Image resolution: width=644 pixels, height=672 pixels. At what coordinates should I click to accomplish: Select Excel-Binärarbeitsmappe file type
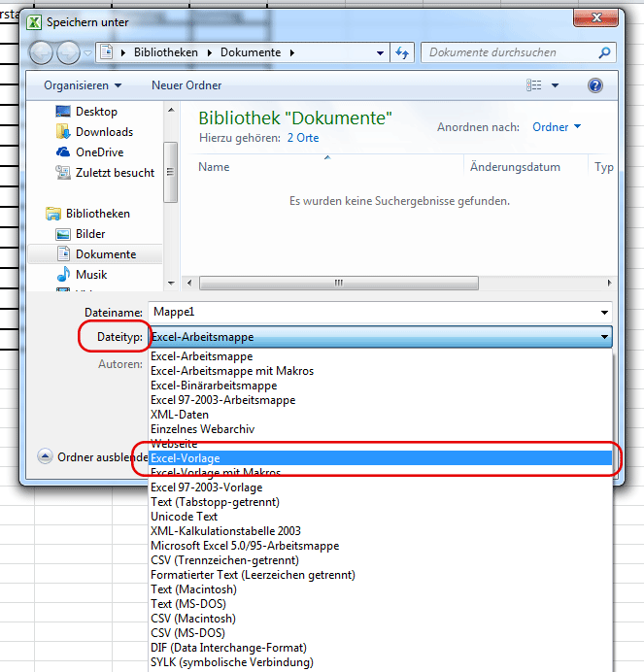381,386
